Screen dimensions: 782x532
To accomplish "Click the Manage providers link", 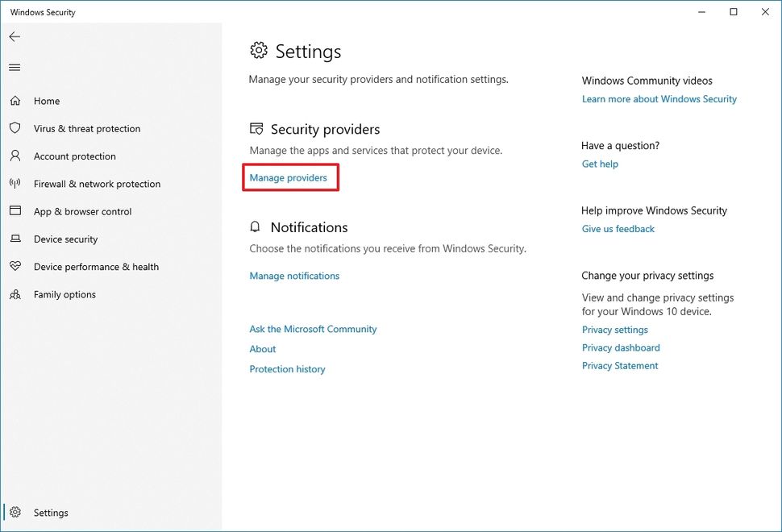I will click(290, 177).
